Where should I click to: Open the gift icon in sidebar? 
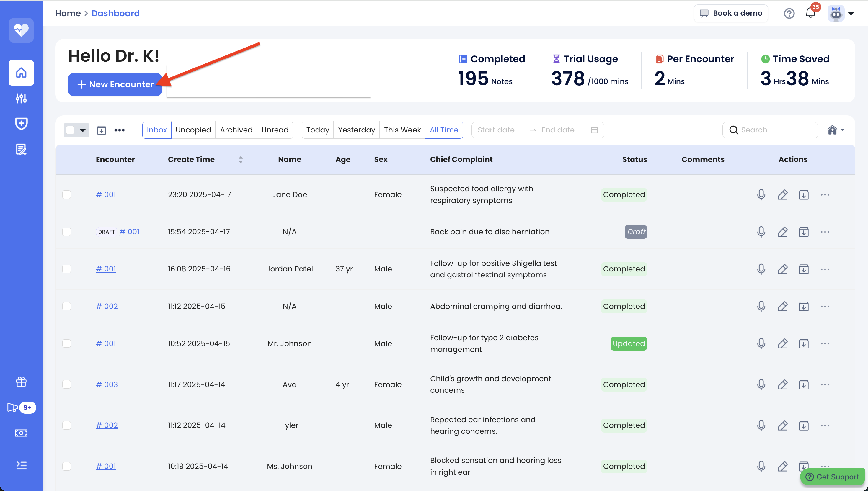pos(21,382)
